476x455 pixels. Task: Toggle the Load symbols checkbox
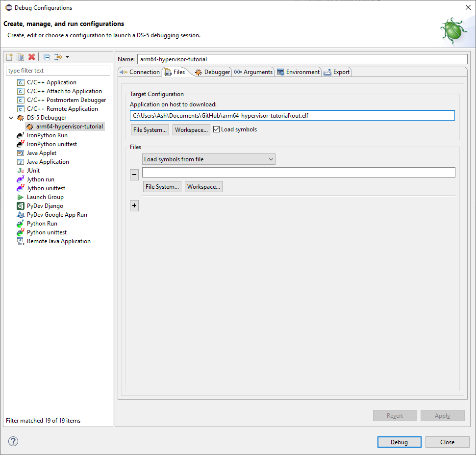(217, 129)
